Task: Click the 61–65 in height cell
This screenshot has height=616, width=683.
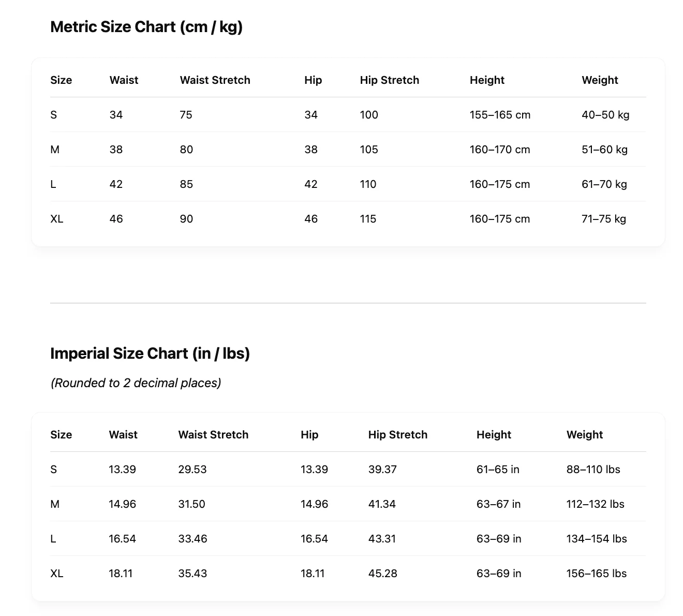Action: point(498,470)
